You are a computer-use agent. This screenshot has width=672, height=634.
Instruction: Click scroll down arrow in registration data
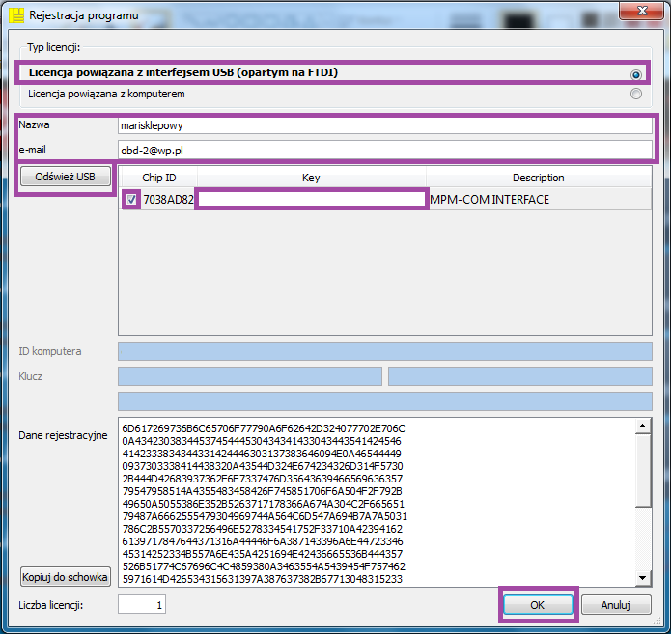click(x=642, y=578)
